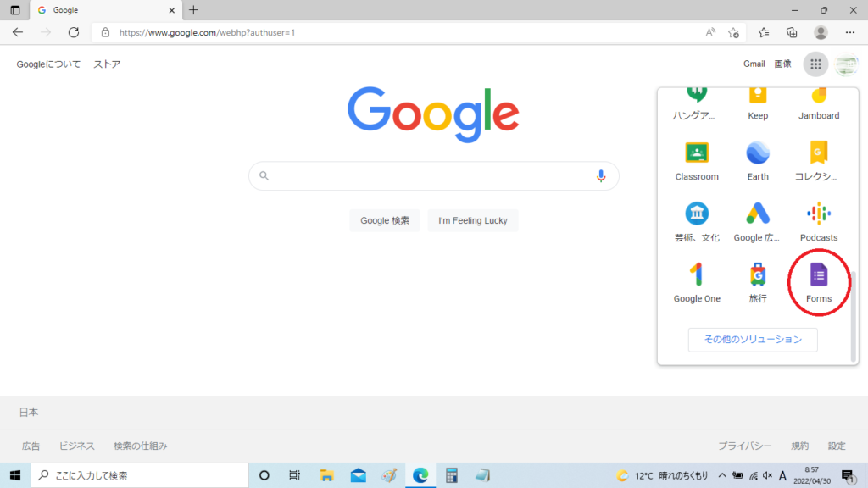Open the 旅行 (Travel) app icon
Screen dimensions: 868x488
point(758,283)
